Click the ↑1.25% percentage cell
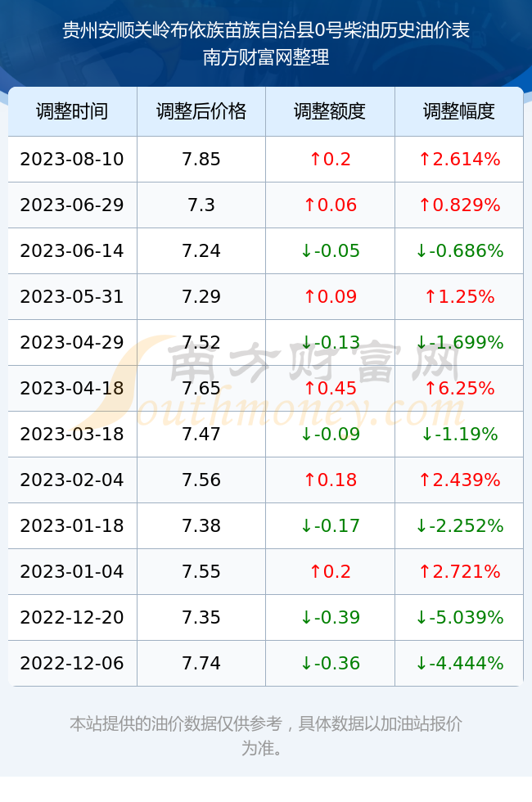Viewport: 532px width, 802px height. (459, 296)
